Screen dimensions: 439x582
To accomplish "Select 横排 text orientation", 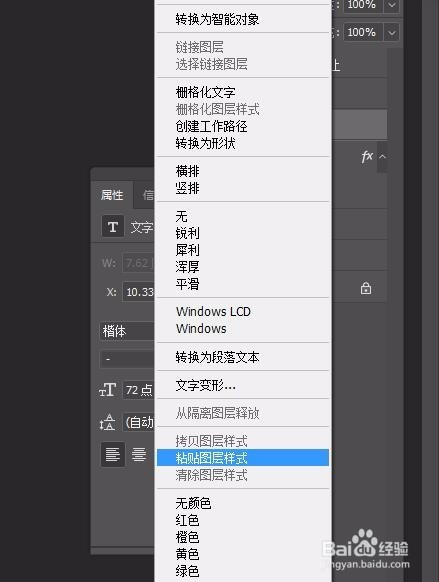I will (243, 171).
